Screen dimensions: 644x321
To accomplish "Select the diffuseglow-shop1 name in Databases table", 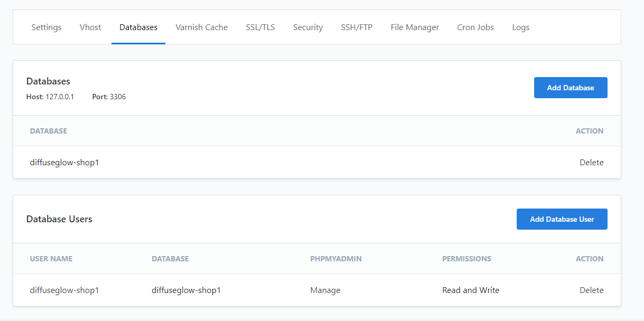I will point(64,163).
